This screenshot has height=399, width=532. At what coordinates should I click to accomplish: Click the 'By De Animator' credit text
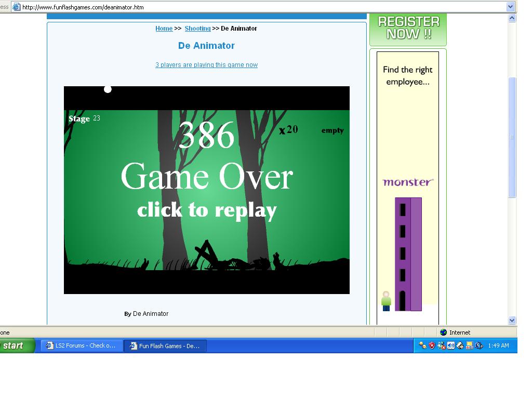point(146,313)
